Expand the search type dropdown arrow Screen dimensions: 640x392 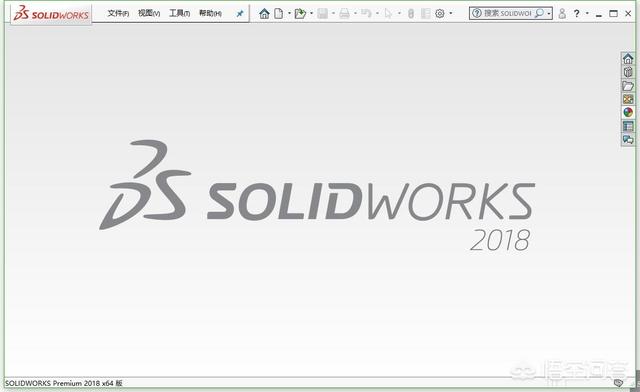(x=549, y=13)
